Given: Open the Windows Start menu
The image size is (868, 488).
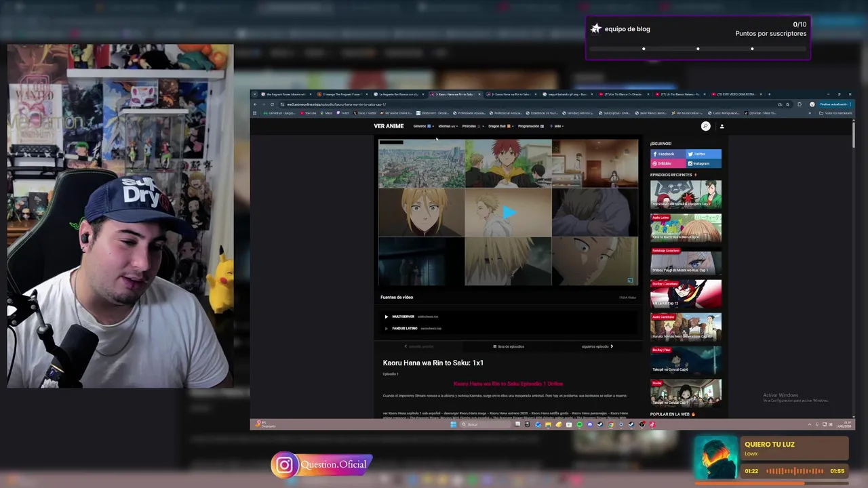Looking at the screenshot, I should click(x=453, y=424).
